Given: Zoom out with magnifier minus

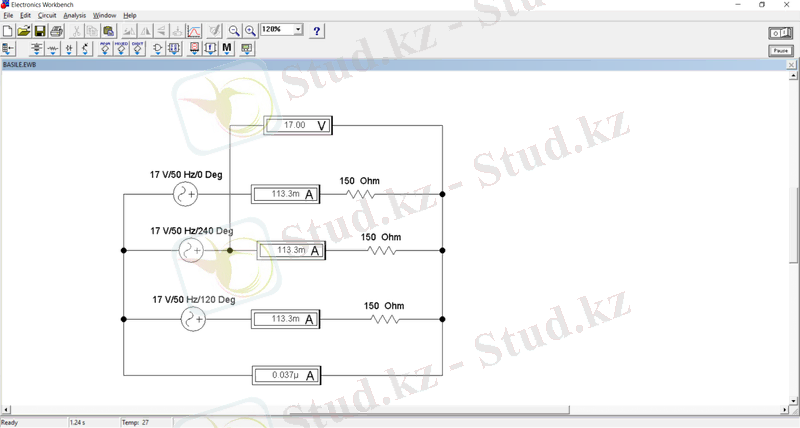Looking at the screenshot, I should (234, 31).
